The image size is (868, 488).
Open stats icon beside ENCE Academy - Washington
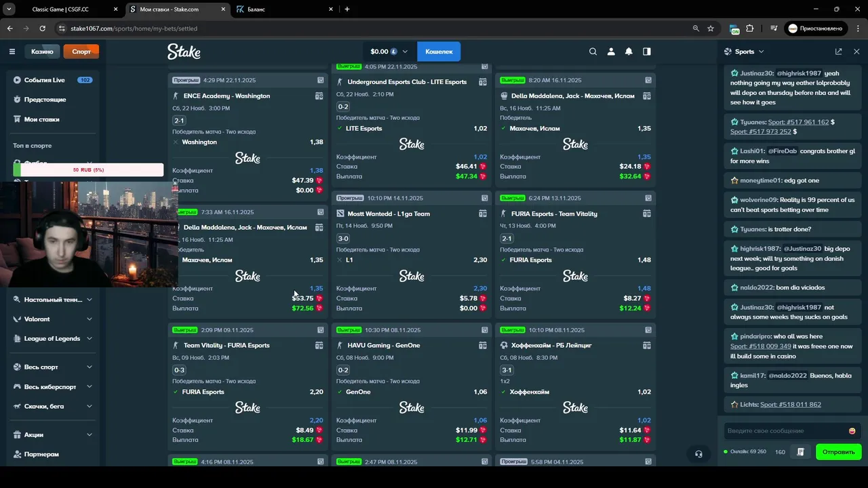[319, 96]
